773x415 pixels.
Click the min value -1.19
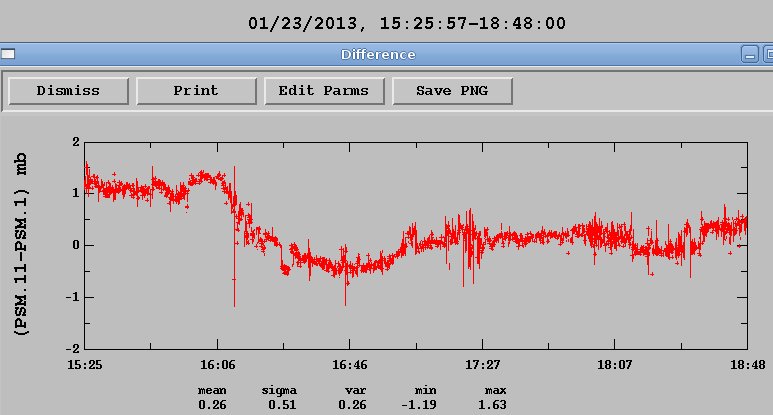tap(419, 405)
